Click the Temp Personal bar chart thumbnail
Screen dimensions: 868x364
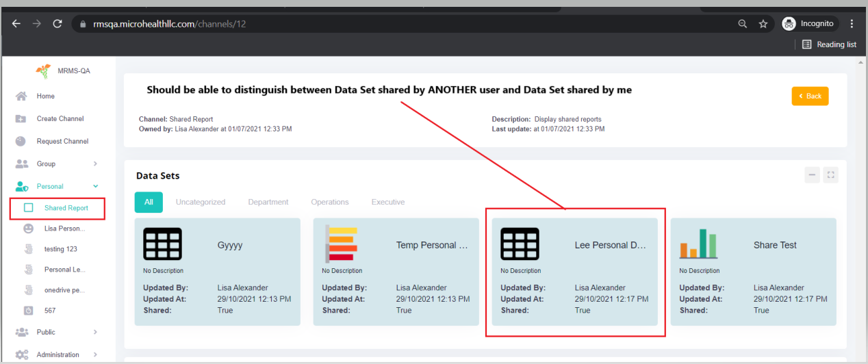tap(341, 244)
